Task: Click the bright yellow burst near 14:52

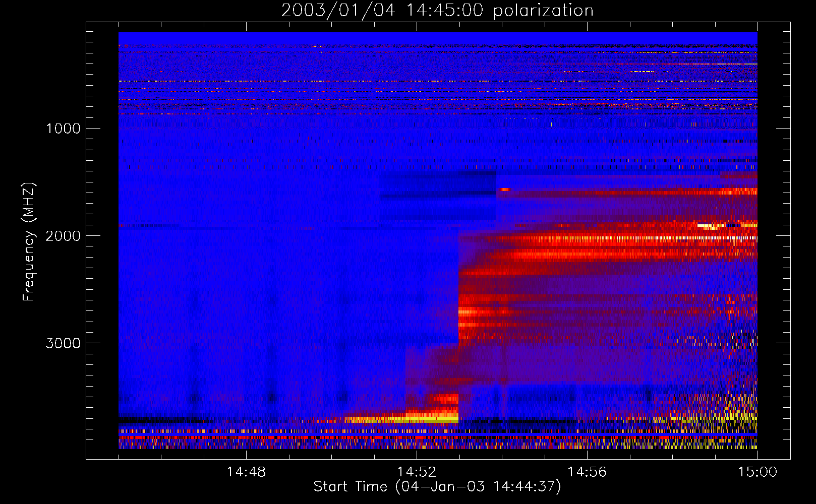Action: tap(402, 418)
